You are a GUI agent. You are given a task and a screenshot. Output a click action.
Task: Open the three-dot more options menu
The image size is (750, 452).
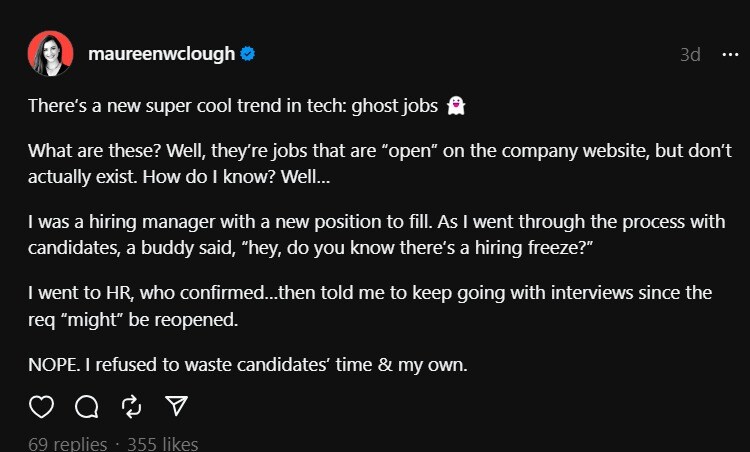(730, 54)
